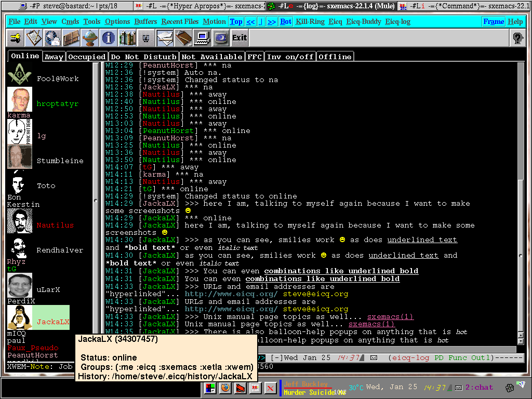532x399 pixels.
Task: Click the << menubar button
Action: click(x=250, y=22)
